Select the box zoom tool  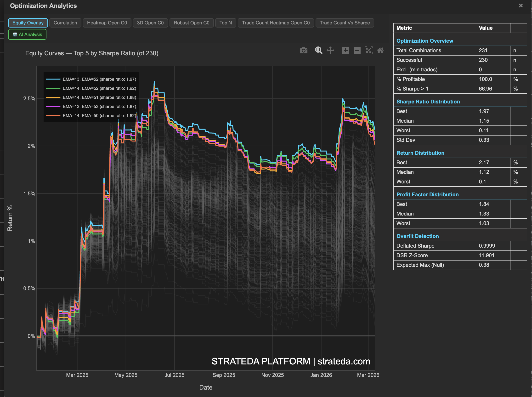(319, 51)
